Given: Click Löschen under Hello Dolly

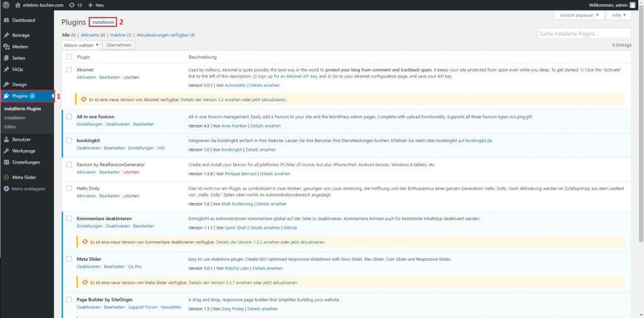Looking at the screenshot, I should [x=131, y=196].
